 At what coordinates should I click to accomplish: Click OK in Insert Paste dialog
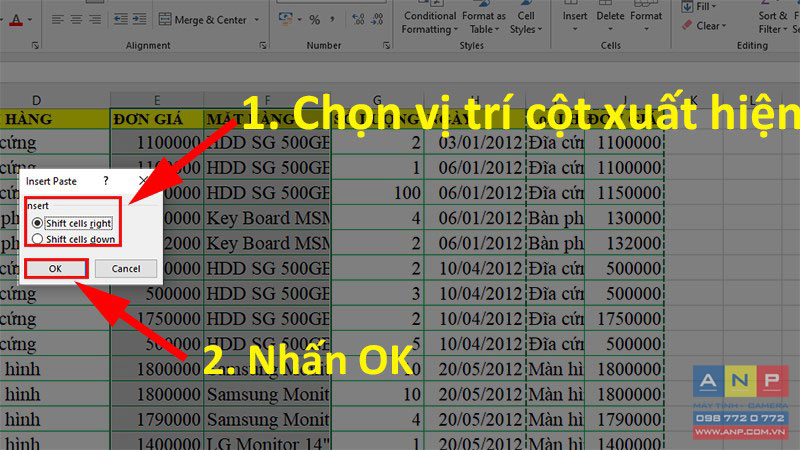pyautogui.click(x=56, y=269)
